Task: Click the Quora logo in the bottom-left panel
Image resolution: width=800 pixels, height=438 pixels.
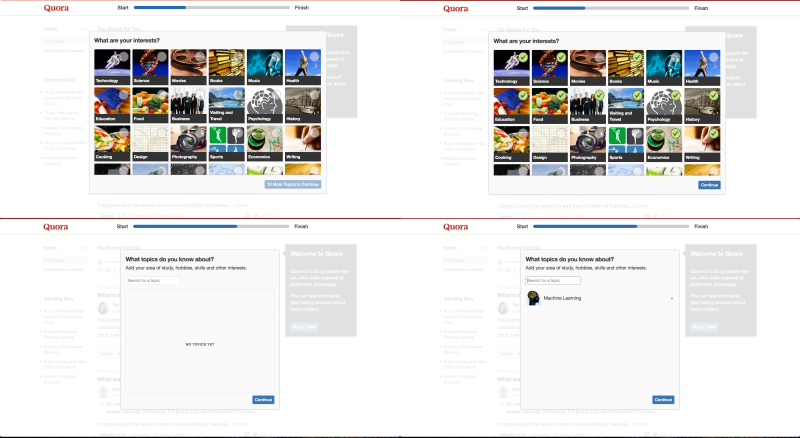Action: pyautogui.click(x=56, y=227)
